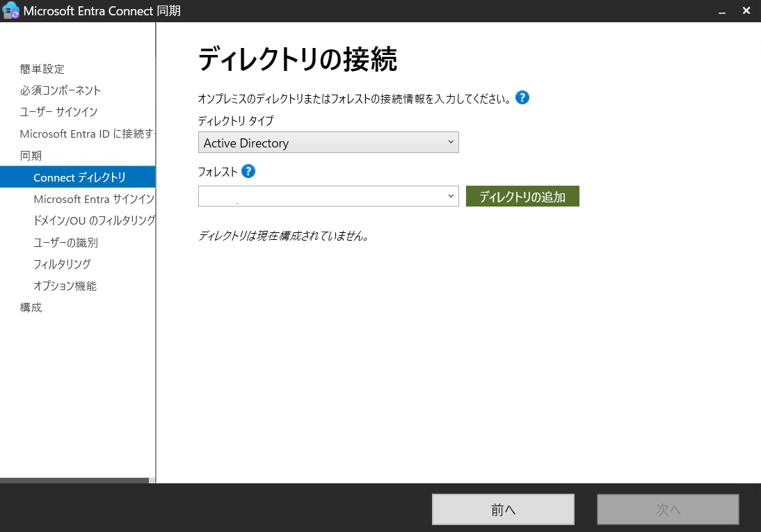The image size is (761, 532).
Task: Select Microsoft Entra ID に接続す step
Action: tap(83, 134)
